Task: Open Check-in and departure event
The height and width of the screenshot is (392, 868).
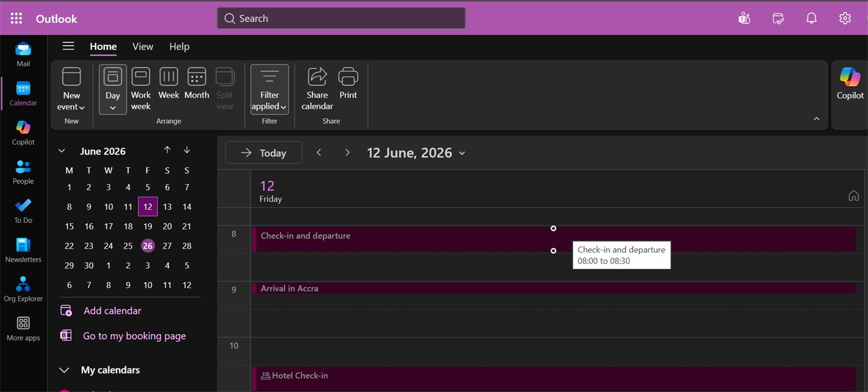Action: [x=554, y=239]
